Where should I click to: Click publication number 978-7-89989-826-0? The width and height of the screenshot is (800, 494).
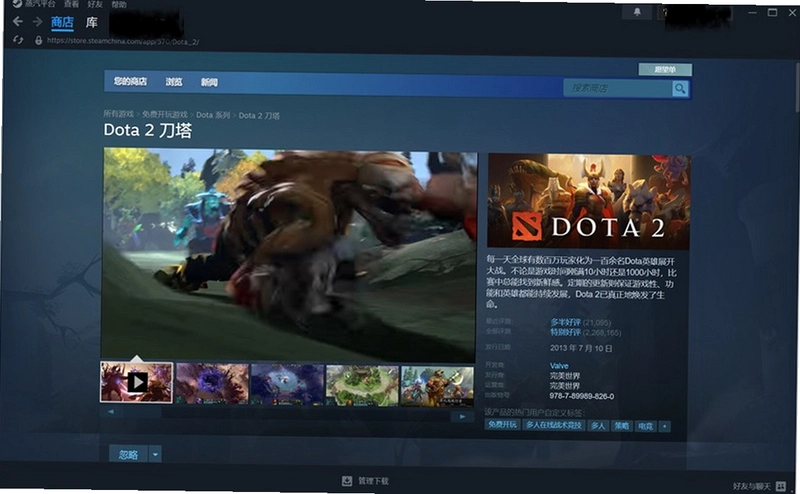point(582,397)
